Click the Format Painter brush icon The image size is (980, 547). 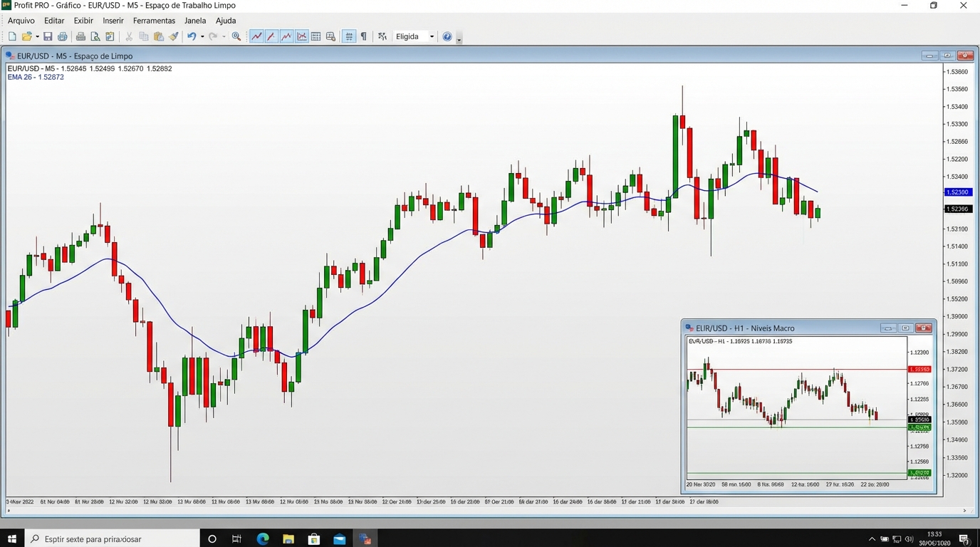174,36
